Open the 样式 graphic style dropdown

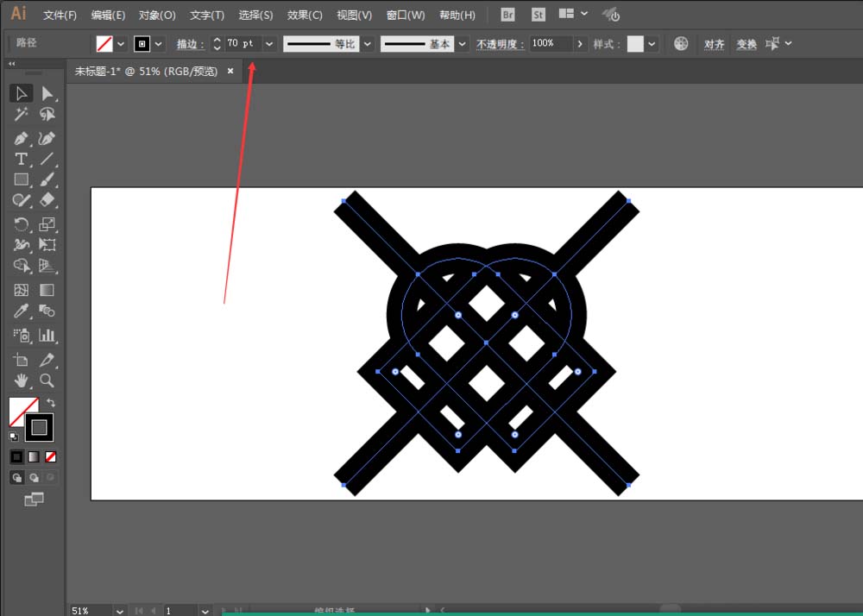coord(652,44)
